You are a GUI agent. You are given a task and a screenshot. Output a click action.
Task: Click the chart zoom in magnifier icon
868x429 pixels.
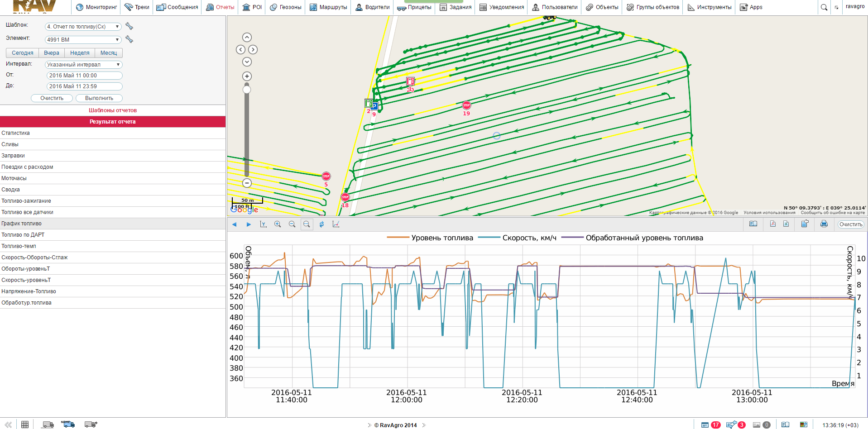pos(278,224)
